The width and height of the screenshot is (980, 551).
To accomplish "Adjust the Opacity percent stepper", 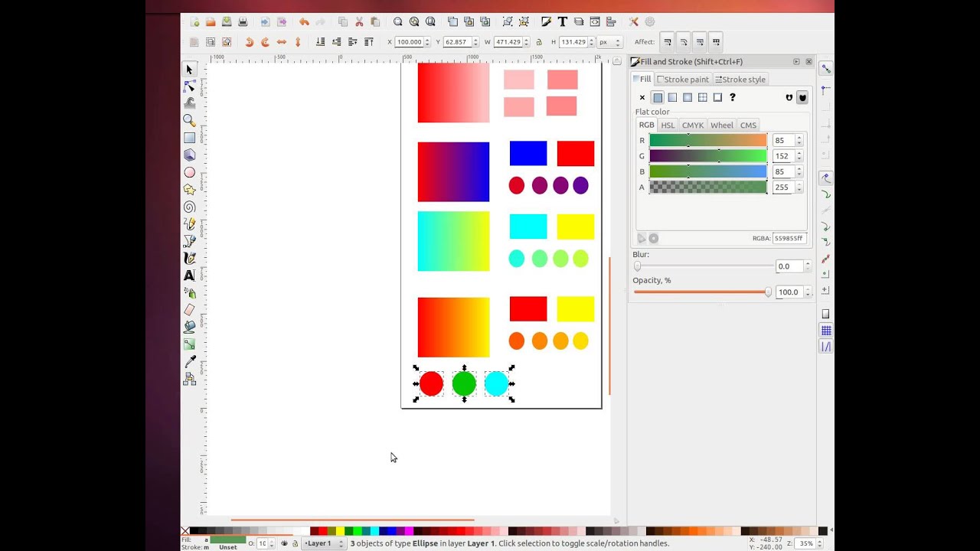I will 807,292.
